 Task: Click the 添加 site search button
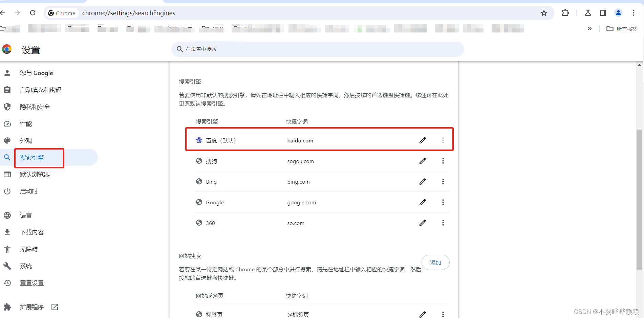point(435,263)
